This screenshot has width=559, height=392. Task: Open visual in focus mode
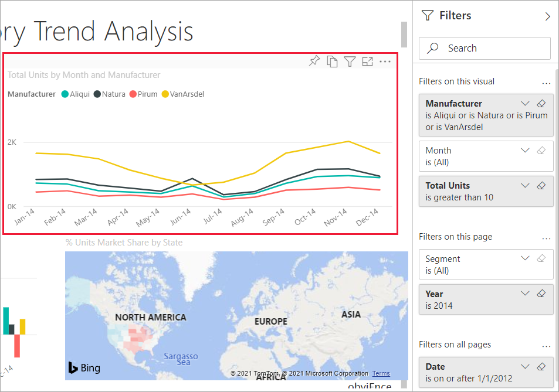click(367, 62)
